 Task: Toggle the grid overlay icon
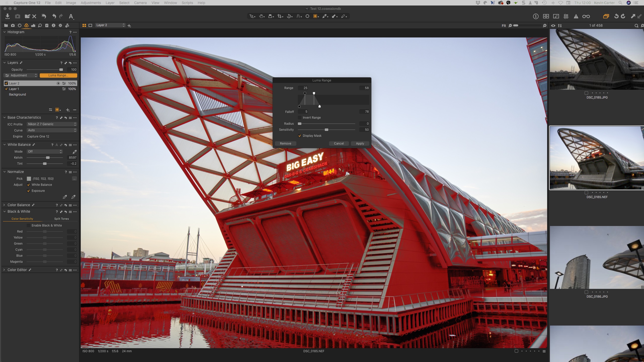click(566, 16)
